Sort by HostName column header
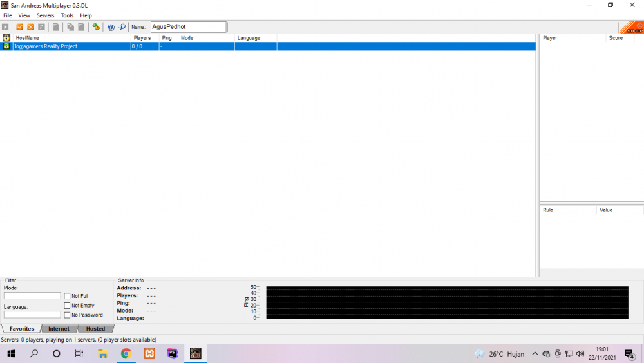Screen dimensions: 644x363 click(71, 38)
